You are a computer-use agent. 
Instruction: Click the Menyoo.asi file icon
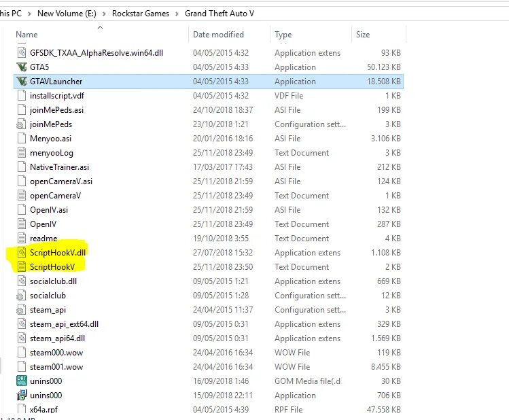[x=22, y=139]
